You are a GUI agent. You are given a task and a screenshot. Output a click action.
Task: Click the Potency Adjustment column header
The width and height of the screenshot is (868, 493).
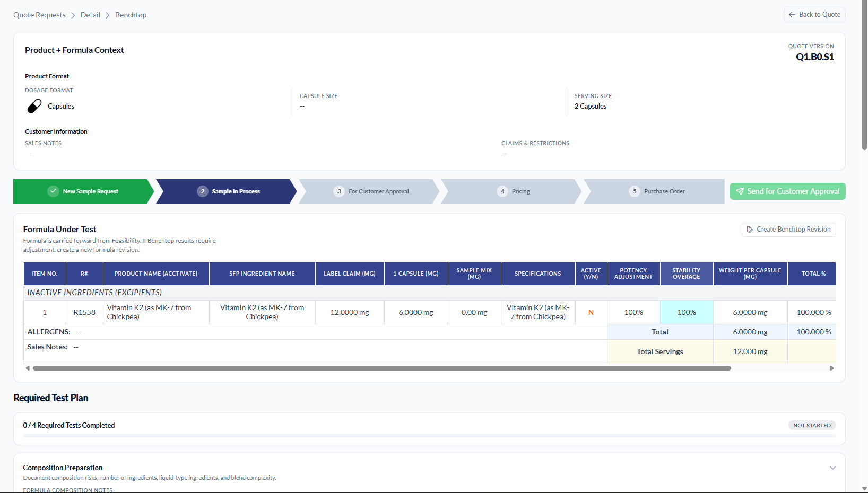[633, 274]
